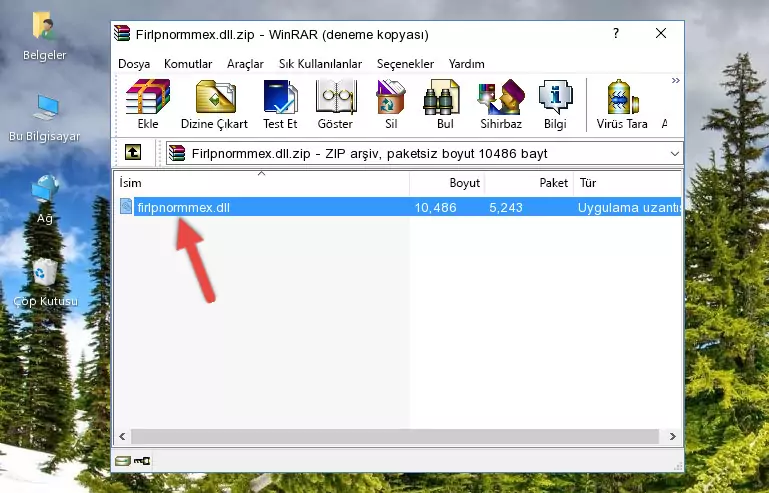
Task: Click the horizontal scrollbar track
Action: click(x=395, y=436)
